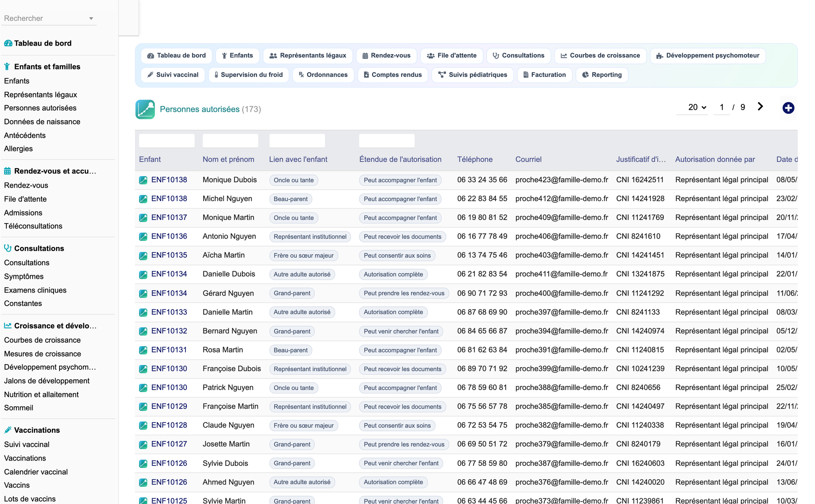The height and width of the screenshot is (504, 815).
Task: Sort by the Téléphone column header
Action: [x=475, y=159]
